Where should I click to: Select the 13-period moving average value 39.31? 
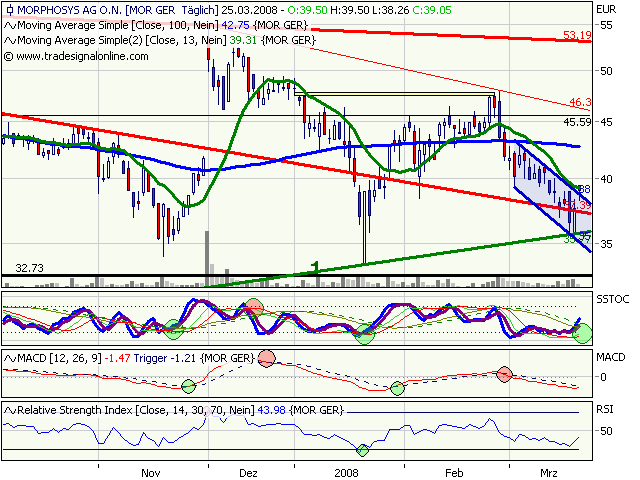point(243,40)
